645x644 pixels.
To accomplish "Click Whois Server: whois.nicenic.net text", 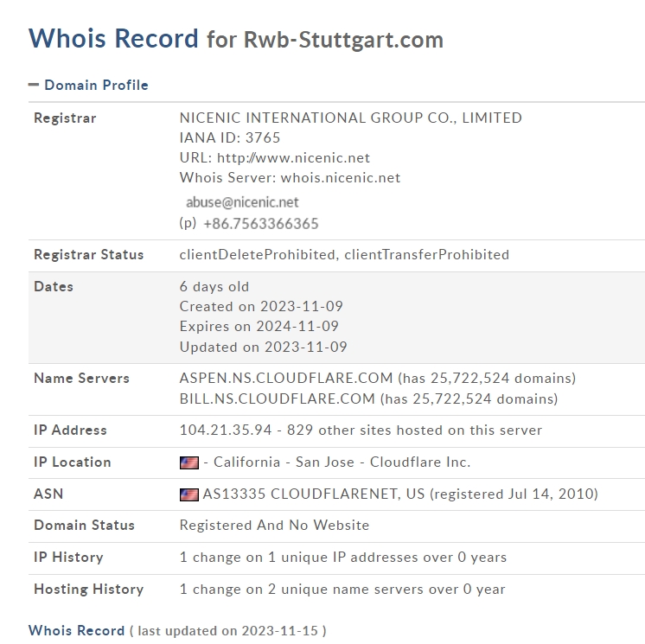I will [290, 178].
